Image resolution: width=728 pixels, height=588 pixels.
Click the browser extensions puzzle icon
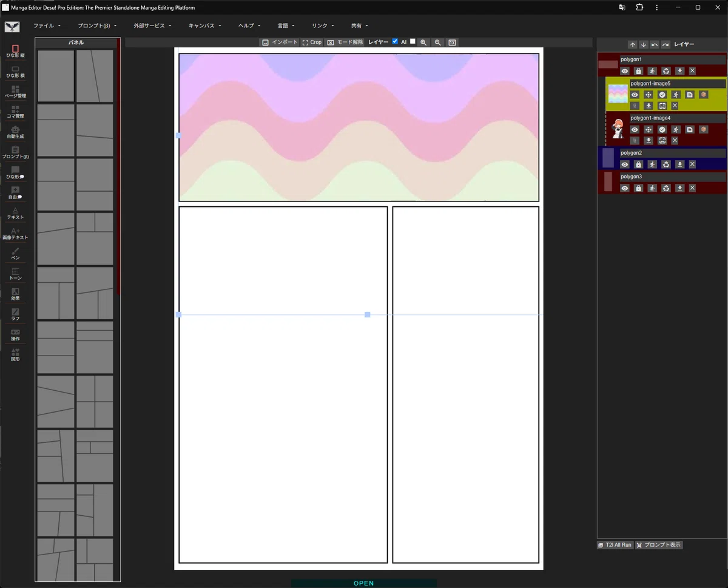coord(639,7)
